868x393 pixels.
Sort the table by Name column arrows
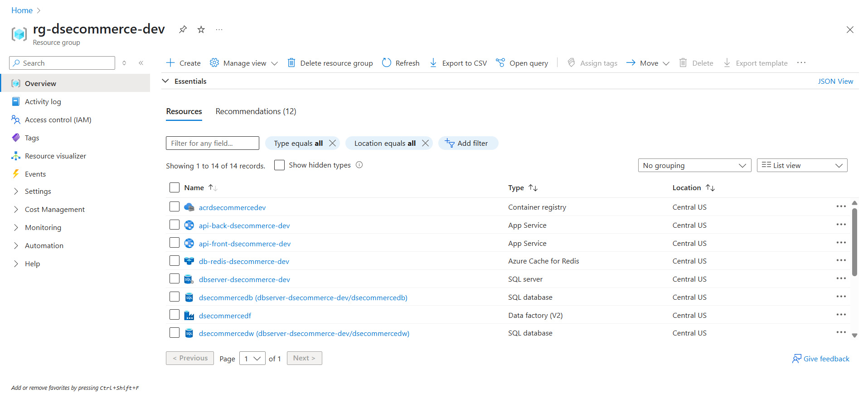(213, 187)
